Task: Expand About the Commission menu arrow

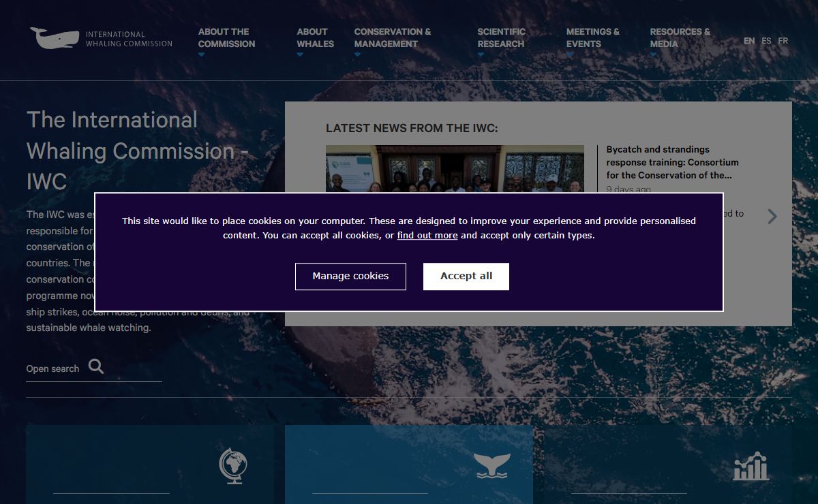Action: pos(202,55)
